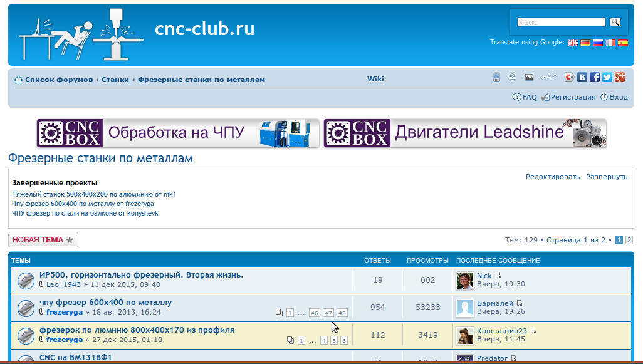The width and height of the screenshot is (643, 364).
Task: Click the round striped icon beside the phone icon
Action: coord(512,77)
